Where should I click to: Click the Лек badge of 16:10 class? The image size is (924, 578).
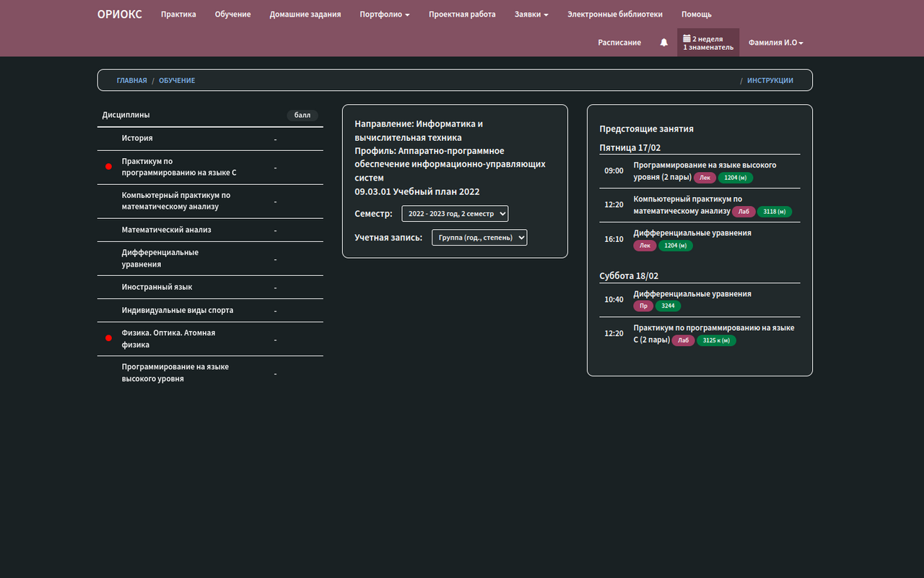tap(645, 246)
